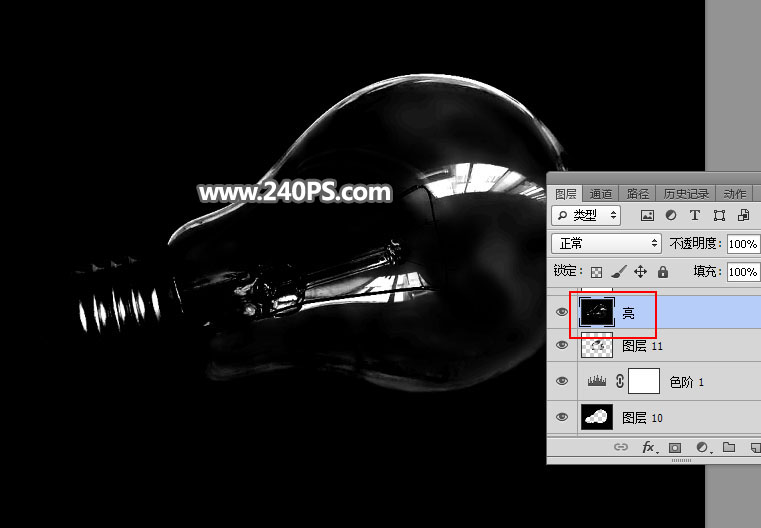Switch to the 通道 tab
Image resolution: width=761 pixels, height=528 pixels.
[601, 194]
